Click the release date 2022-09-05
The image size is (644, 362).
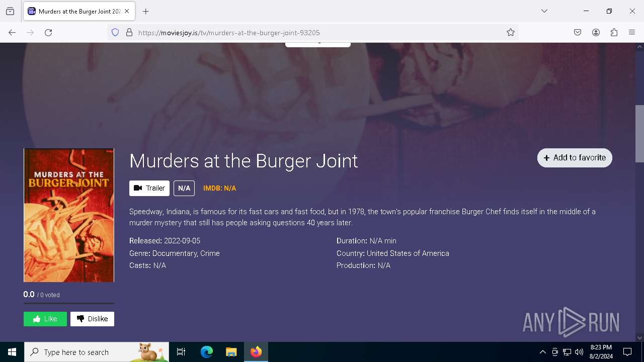(x=182, y=241)
